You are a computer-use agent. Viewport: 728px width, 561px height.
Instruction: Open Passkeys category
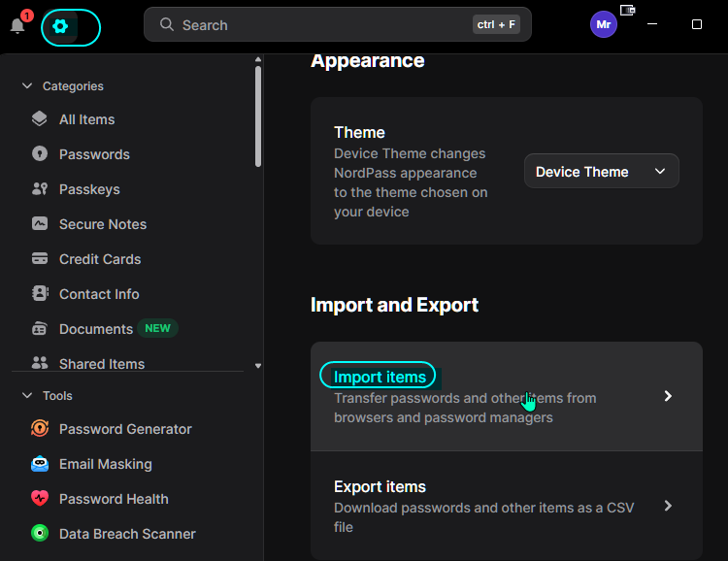click(89, 189)
